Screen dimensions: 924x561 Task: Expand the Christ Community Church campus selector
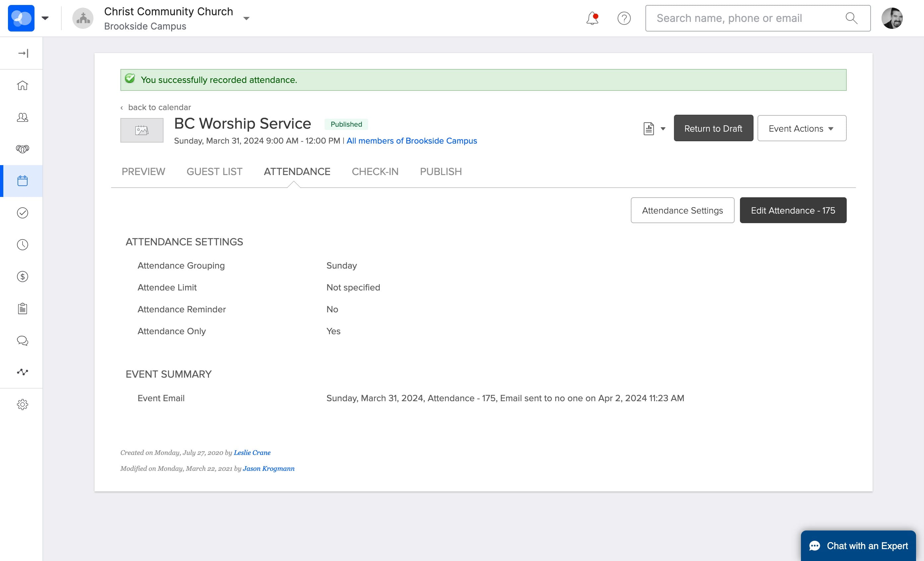coord(246,18)
